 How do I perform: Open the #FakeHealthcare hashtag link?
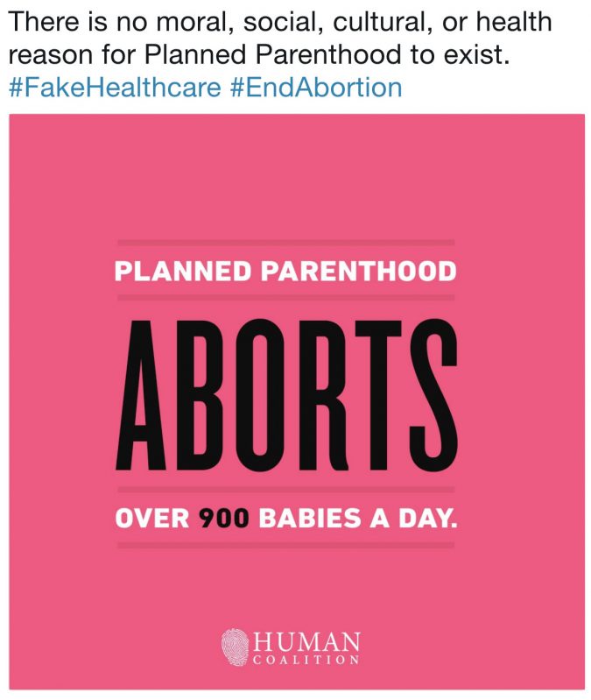click(x=115, y=87)
